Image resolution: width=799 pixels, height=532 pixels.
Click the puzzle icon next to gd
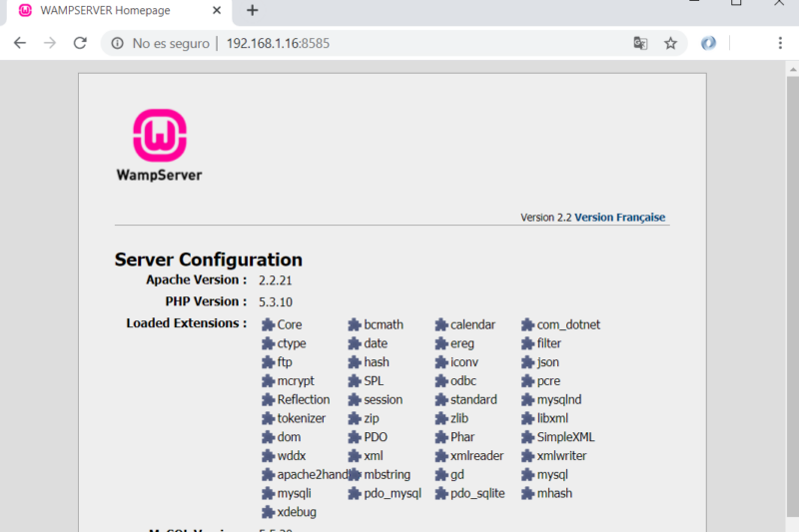tap(441, 475)
